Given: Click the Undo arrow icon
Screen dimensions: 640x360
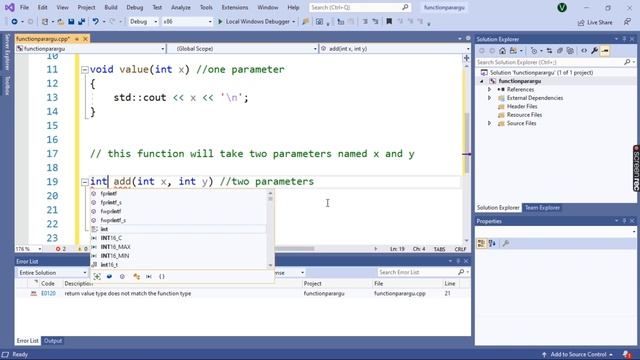Looking at the screenshot, I should coord(95,22).
